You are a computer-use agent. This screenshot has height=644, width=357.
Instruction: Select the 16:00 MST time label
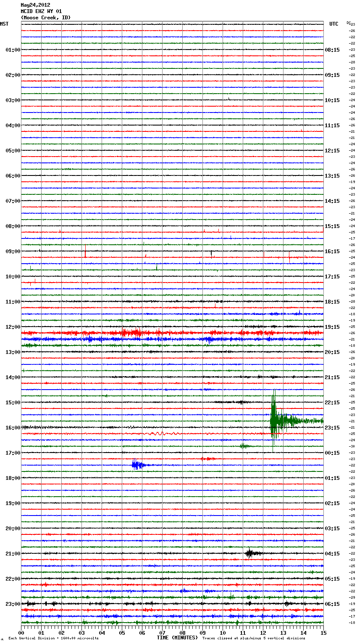13,428
